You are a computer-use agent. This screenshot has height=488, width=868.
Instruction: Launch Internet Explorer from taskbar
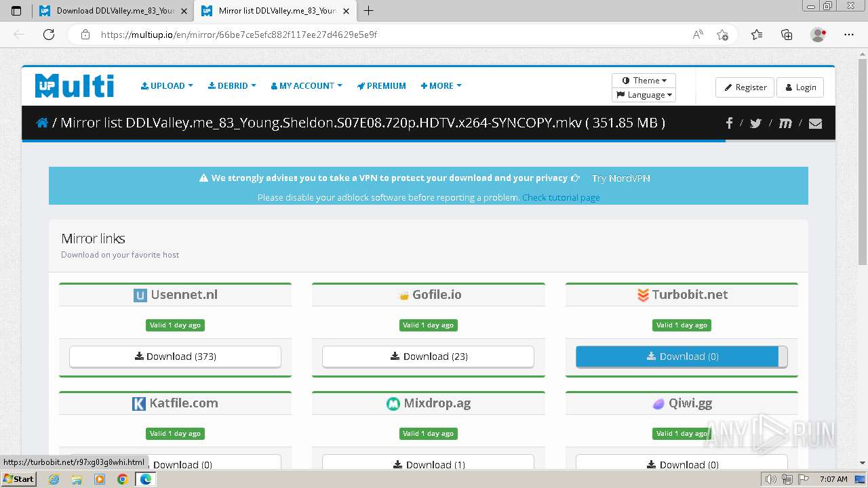[x=54, y=479]
